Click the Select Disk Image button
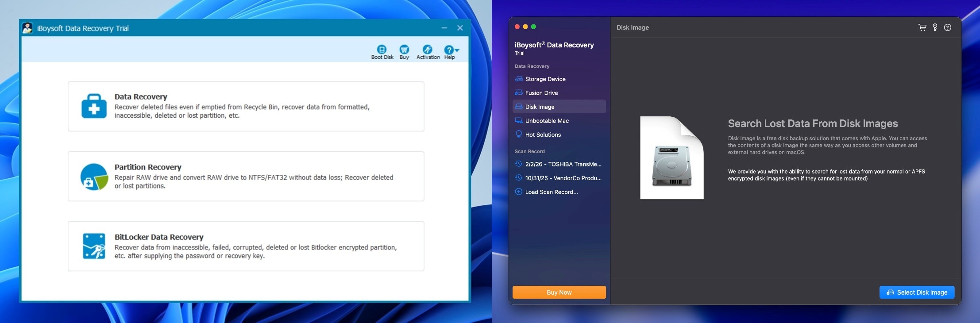Image resolution: width=980 pixels, height=323 pixels. pyautogui.click(x=917, y=292)
